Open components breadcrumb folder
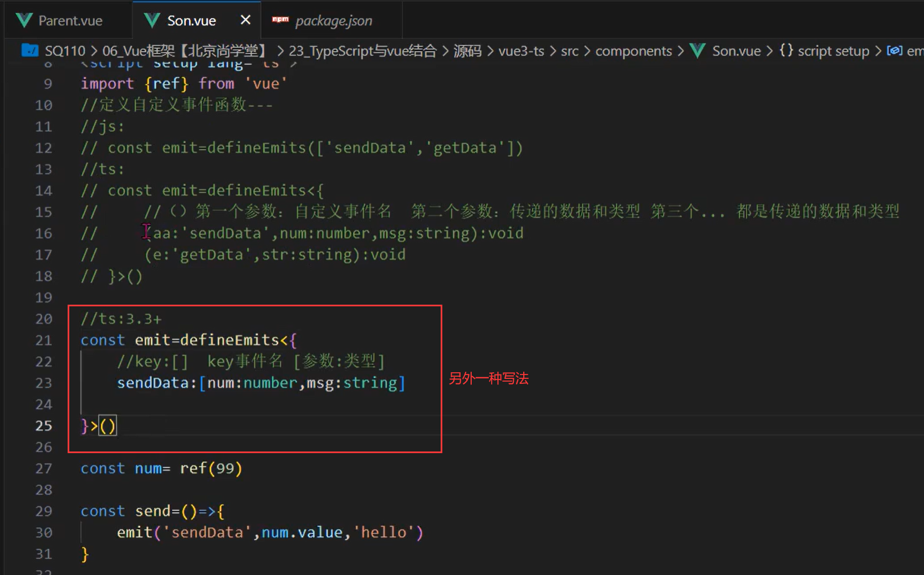The height and width of the screenshot is (575, 924). point(634,51)
